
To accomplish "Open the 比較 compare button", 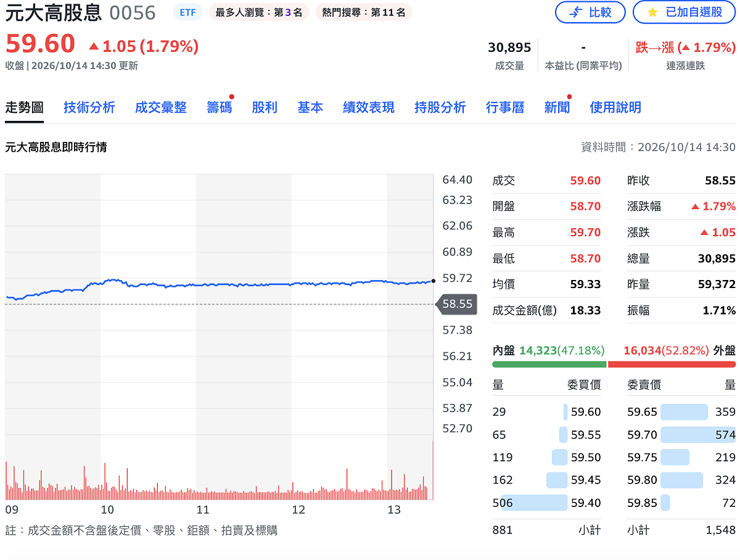I will coord(590,12).
